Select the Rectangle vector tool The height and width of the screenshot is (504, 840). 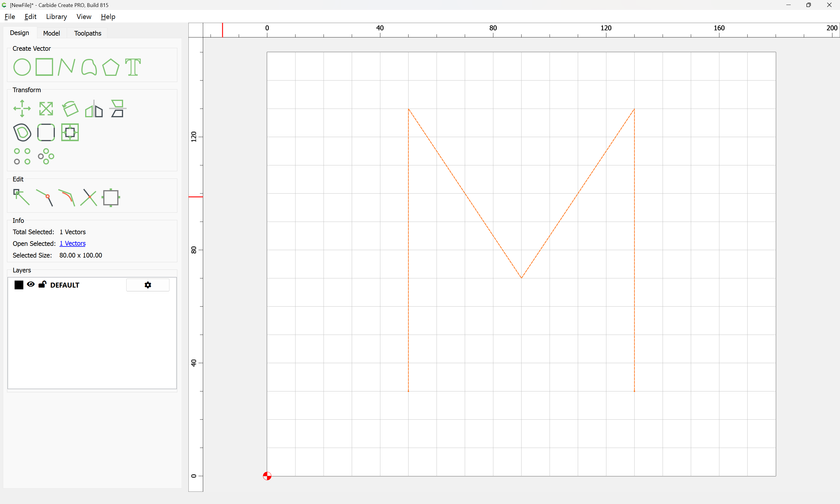pos(44,67)
